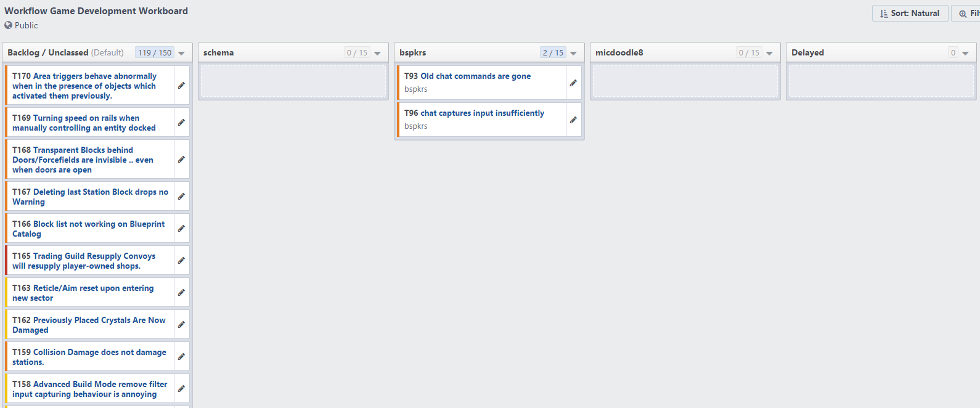980x408 pixels.
Task: Edit the T93 Old chat commands card
Action: pyautogui.click(x=573, y=83)
